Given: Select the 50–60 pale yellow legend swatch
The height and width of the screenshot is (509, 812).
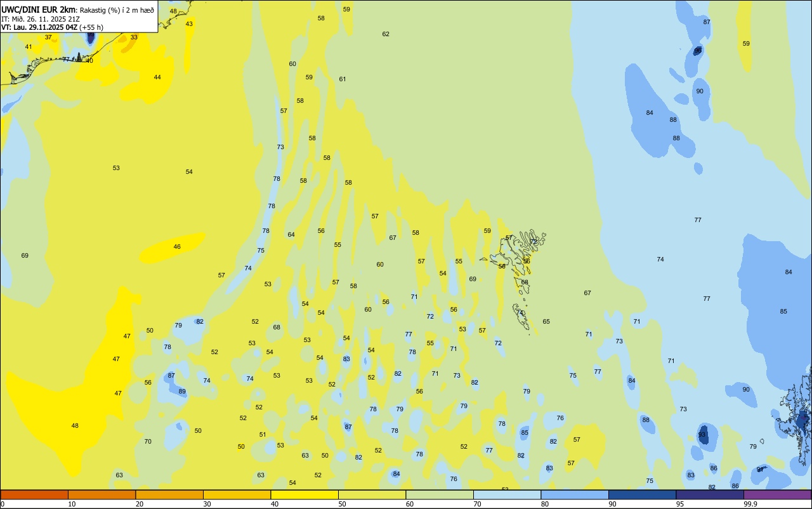Looking at the screenshot, I should click(x=372, y=494).
